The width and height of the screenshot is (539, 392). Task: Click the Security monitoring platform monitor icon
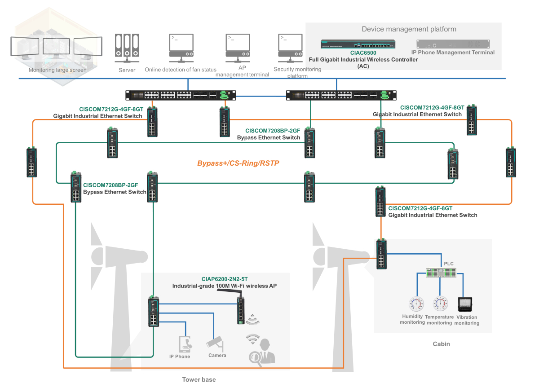[x=291, y=47]
